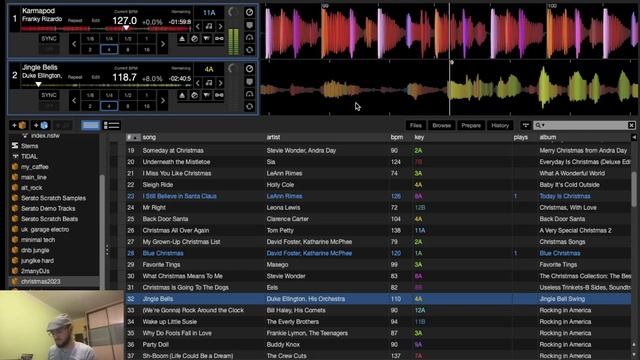Screen dimensions: 640x360
Task: Shift key up on deck 1
Action: pos(220,27)
